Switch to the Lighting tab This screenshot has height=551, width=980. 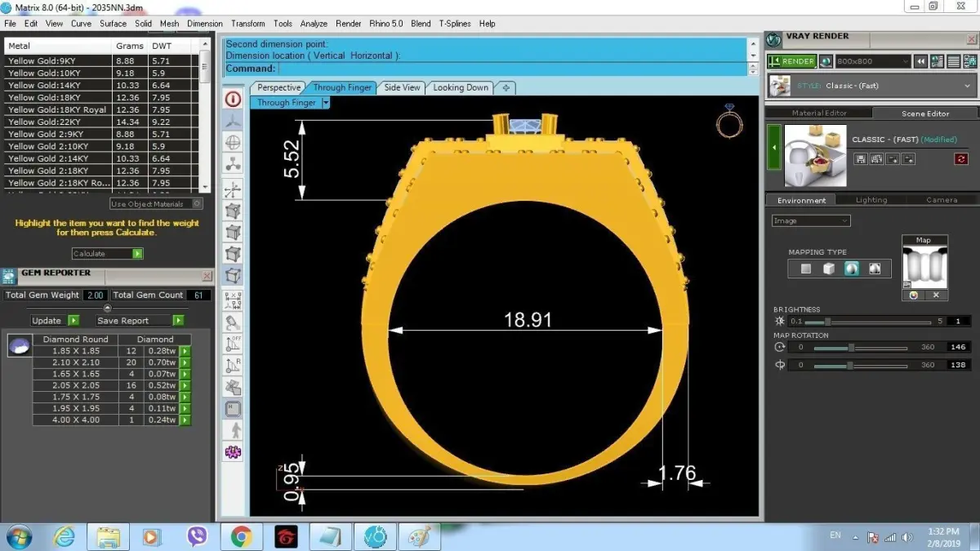(871, 200)
